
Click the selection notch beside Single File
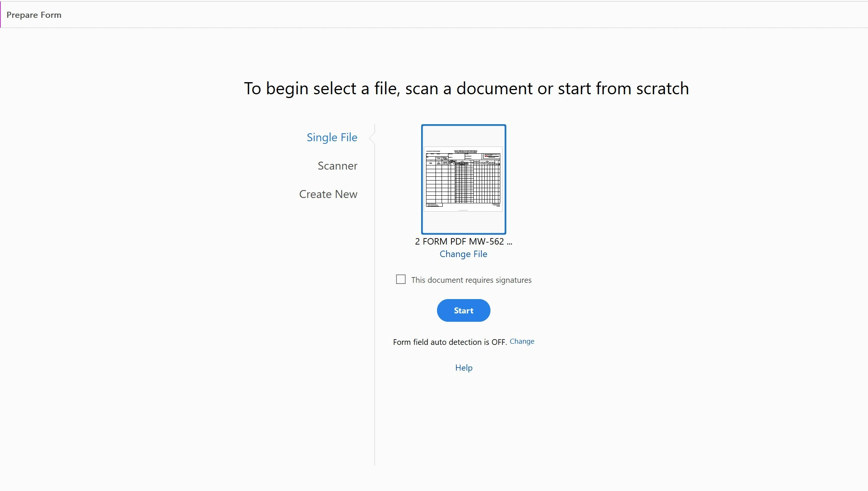coord(372,137)
